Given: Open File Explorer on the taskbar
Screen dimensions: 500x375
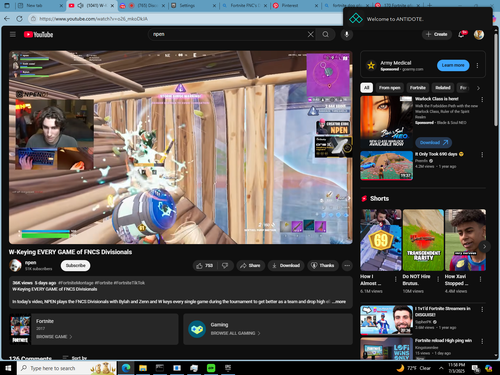Looking at the screenshot, I should [143, 368].
